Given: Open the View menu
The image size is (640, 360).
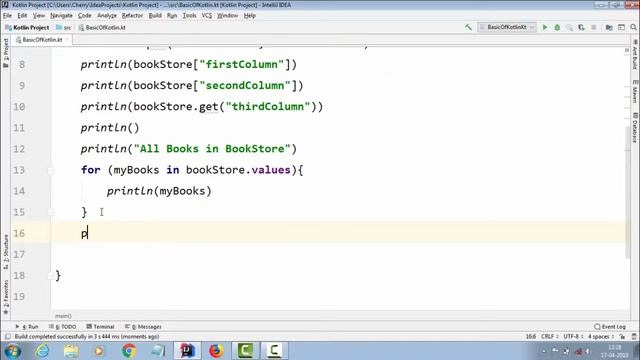Looking at the screenshot, I should pyautogui.click(x=39, y=16).
